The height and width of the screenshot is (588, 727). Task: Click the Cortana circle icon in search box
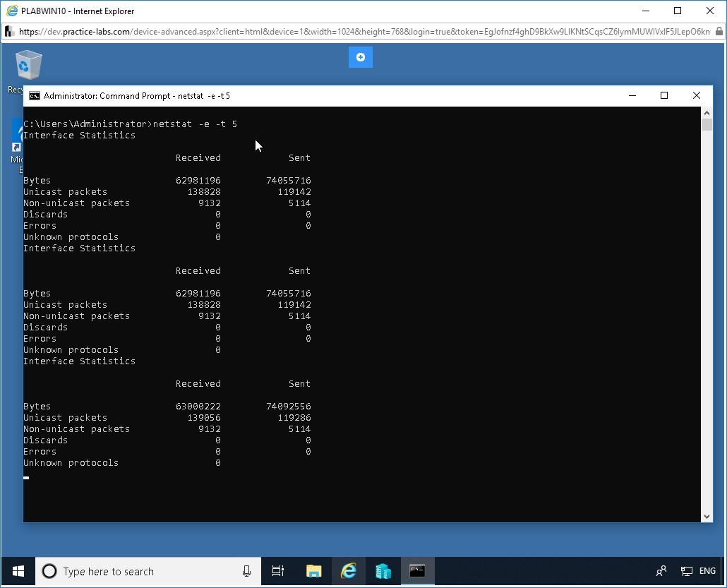click(x=49, y=571)
